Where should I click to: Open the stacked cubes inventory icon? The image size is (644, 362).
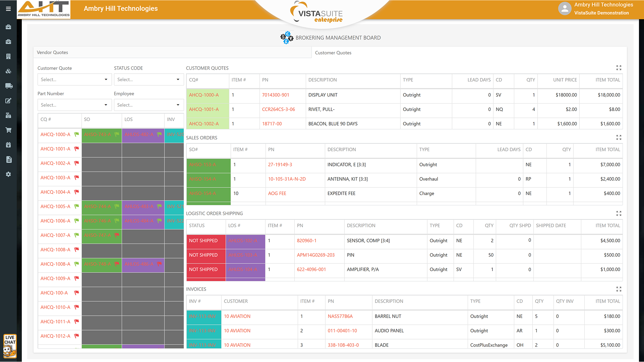pos(8,71)
